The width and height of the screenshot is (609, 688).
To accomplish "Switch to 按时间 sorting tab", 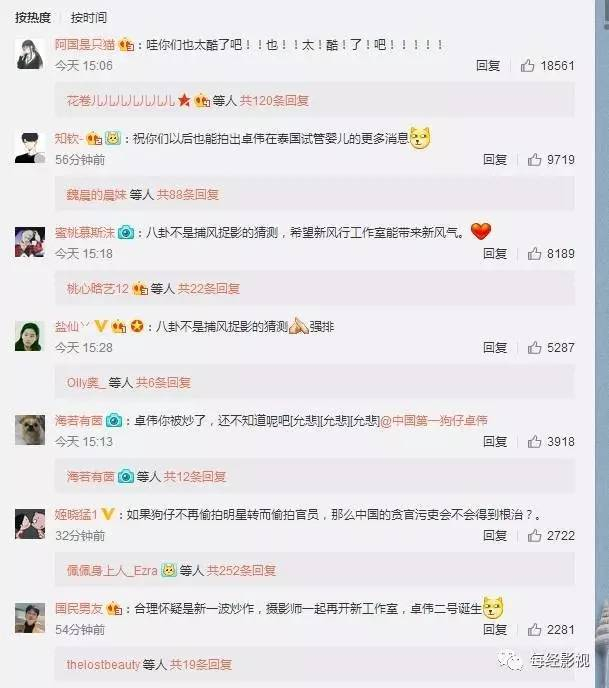I will [x=89, y=18].
